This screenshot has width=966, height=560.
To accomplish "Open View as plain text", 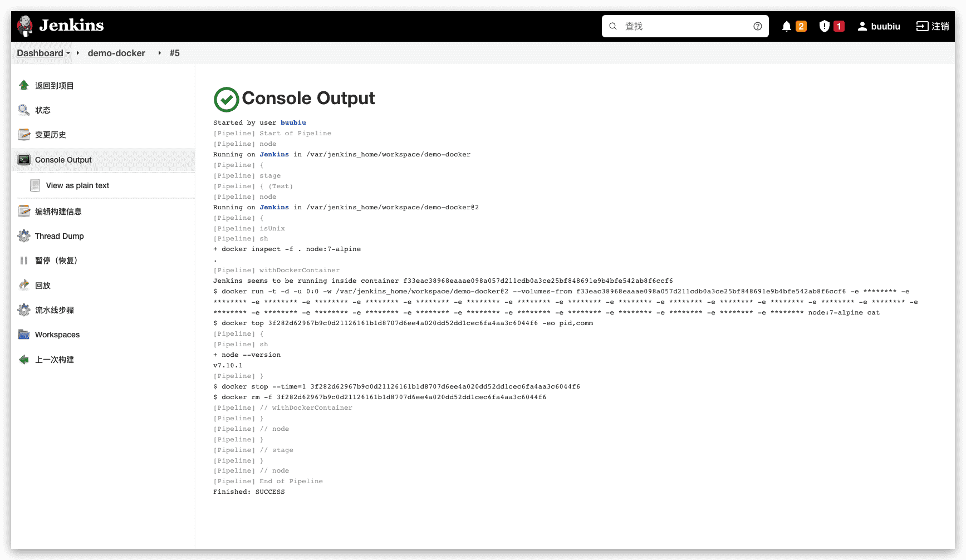I will (x=77, y=185).
